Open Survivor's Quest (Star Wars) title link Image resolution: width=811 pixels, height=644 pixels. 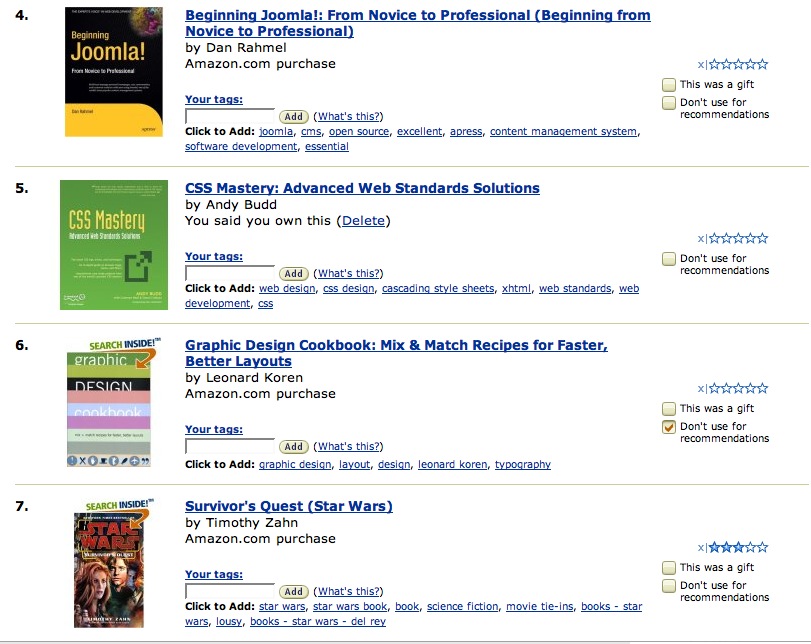tap(289, 506)
